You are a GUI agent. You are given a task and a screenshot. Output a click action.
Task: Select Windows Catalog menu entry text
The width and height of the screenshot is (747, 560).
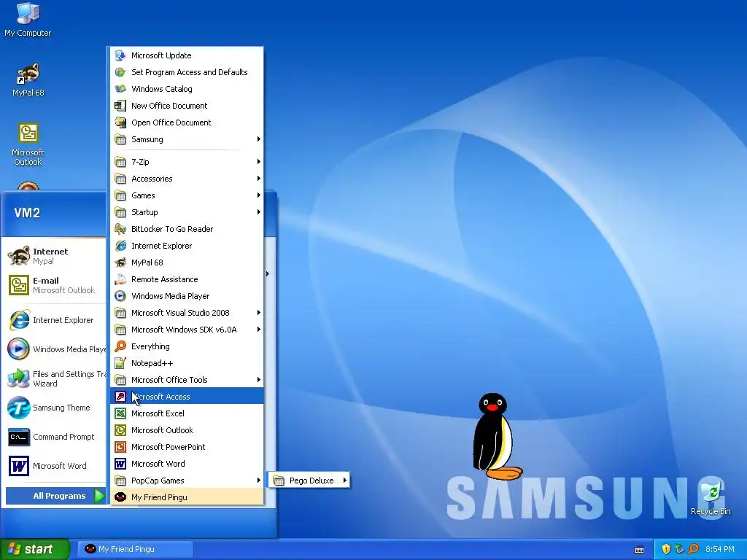point(162,89)
